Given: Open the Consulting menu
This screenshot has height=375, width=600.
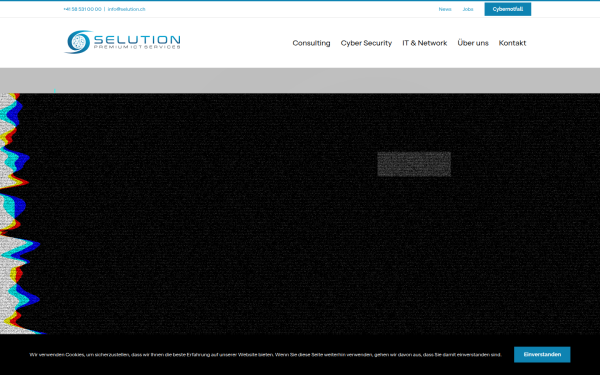Looking at the screenshot, I should pos(311,43).
